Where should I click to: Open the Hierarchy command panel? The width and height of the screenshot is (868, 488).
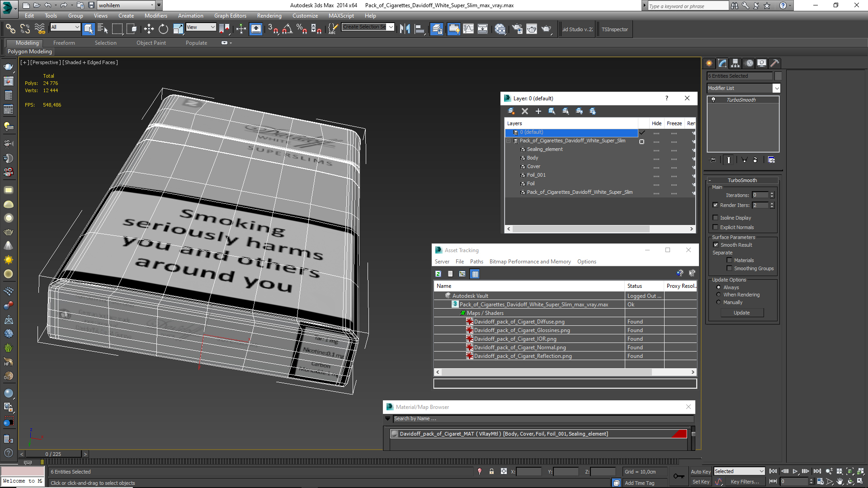(x=736, y=63)
